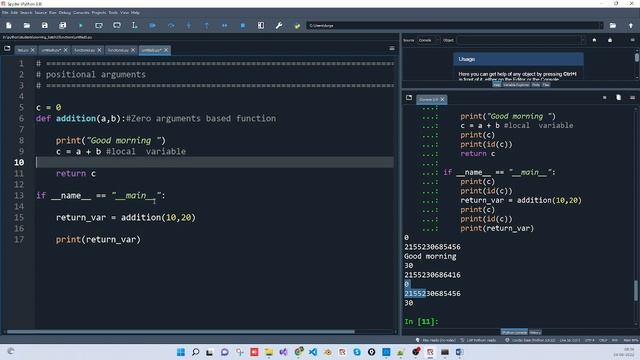Click the Help pane vertical scrollbar

tap(636, 57)
